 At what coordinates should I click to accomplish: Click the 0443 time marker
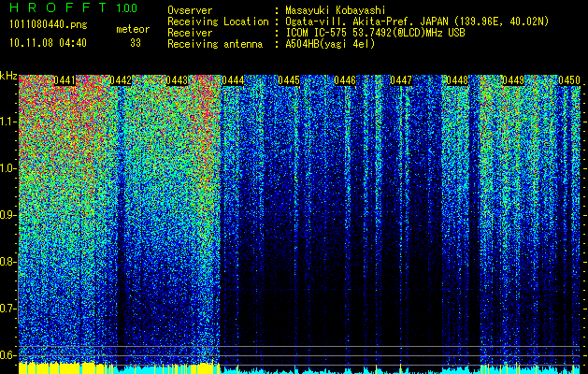click(x=177, y=80)
